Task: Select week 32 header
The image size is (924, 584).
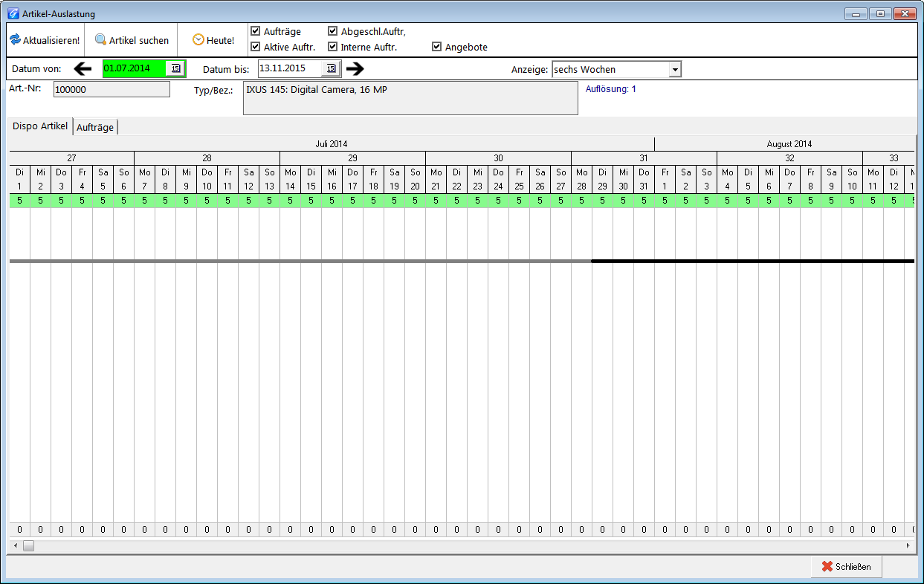Action: coord(789,158)
